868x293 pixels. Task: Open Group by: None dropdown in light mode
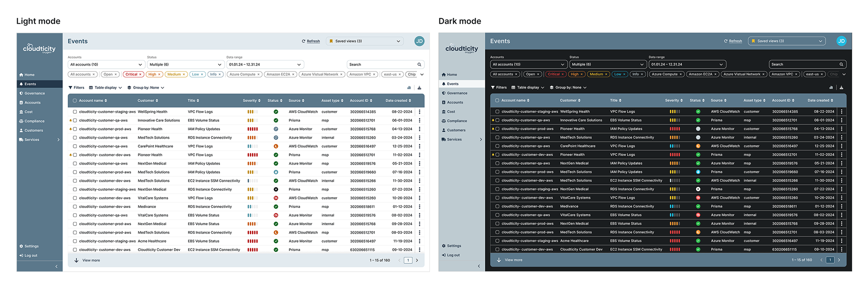pos(146,88)
